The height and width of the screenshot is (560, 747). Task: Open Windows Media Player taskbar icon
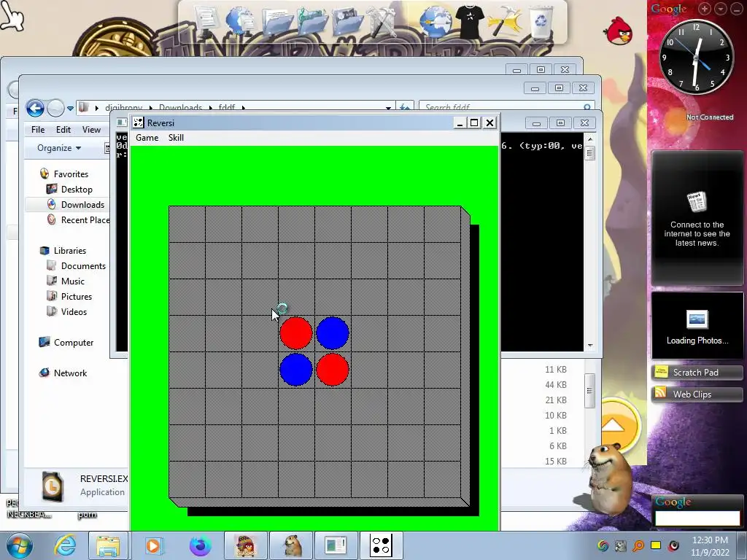pyautogui.click(x=153, y=545)
